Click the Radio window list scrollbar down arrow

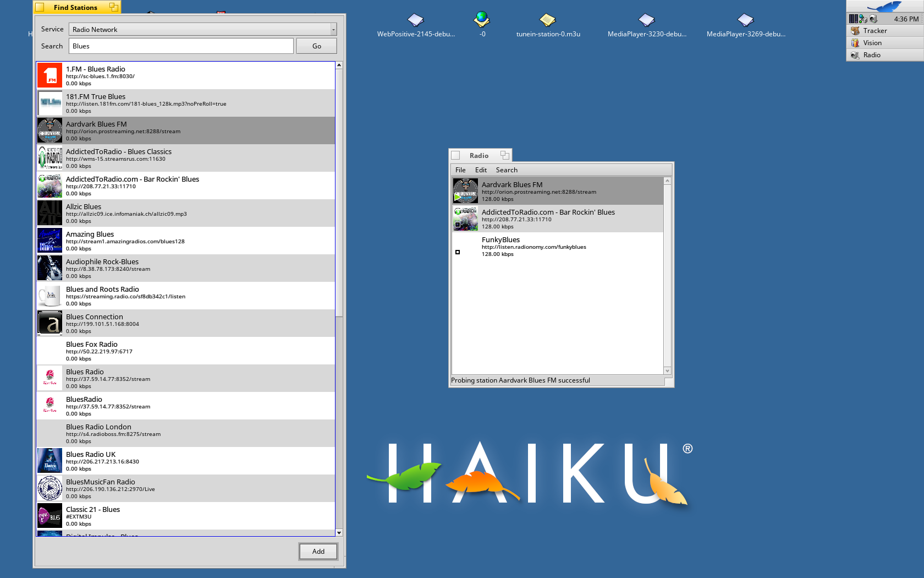[667, 371]
